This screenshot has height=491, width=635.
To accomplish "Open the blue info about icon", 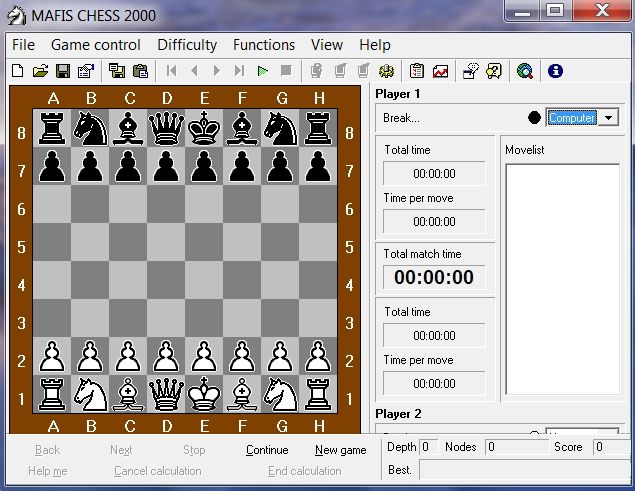I will point(555,71).
